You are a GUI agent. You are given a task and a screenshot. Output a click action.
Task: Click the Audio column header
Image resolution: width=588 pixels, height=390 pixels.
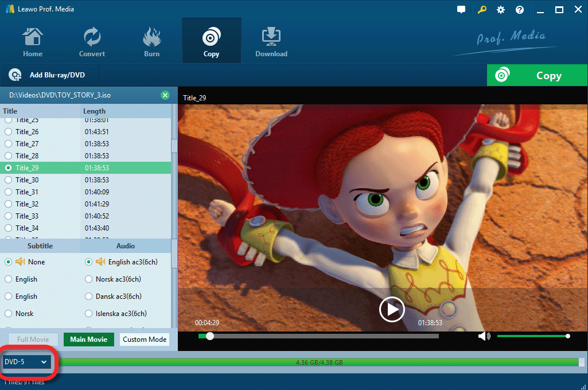[x=125, y=246]
